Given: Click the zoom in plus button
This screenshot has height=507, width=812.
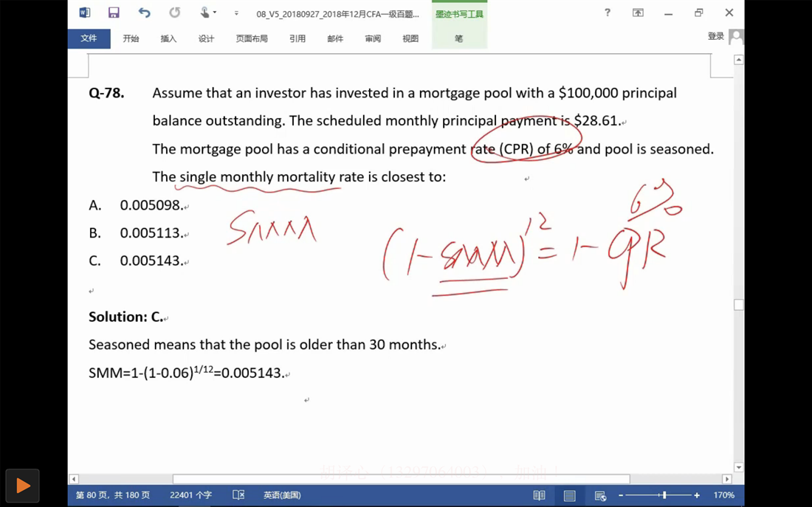Looking at the screenshot, I should coord(697,496).
